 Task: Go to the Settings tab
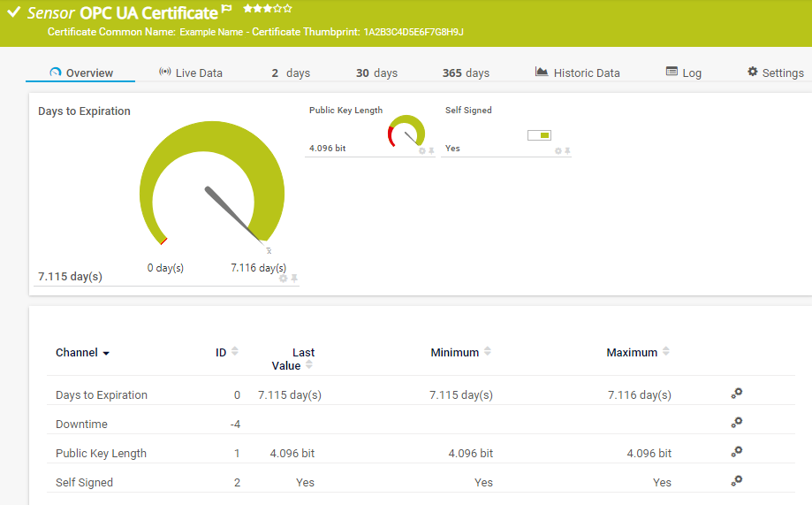[775, 73]
